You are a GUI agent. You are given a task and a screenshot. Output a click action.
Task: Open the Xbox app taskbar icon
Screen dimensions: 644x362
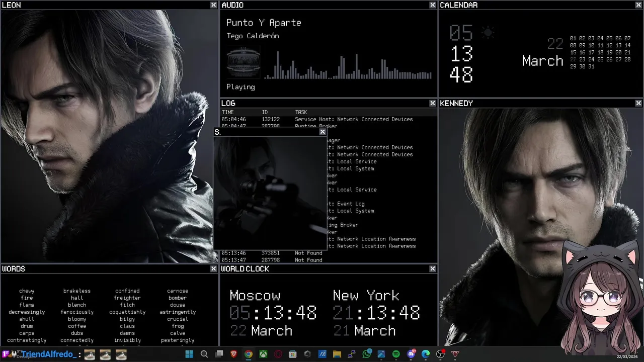[263, 354]
